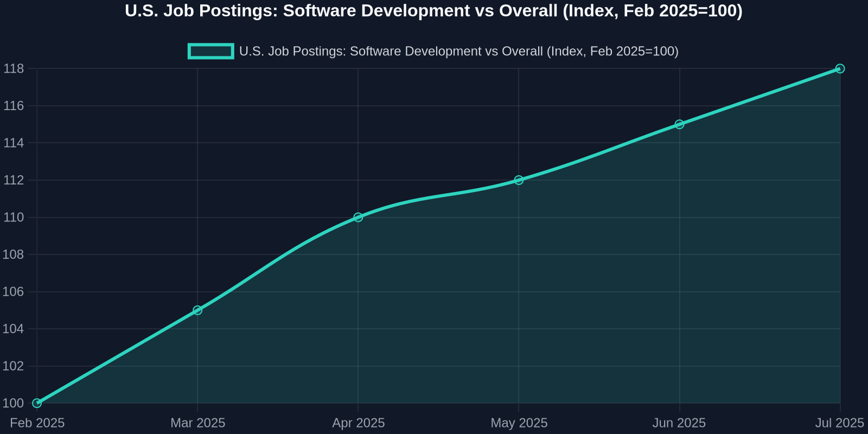
Task: Click the 112 y-axis label
Action: [x=14, y=180]
